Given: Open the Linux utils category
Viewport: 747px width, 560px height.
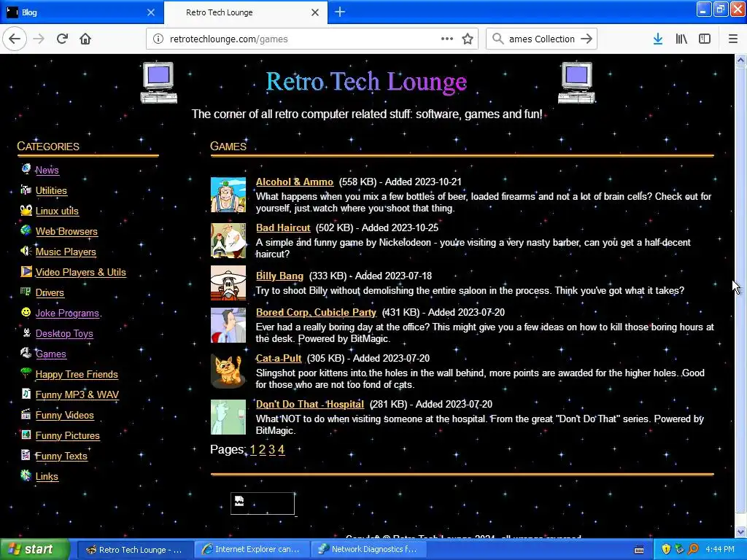Looking at the screenshot, I should (57, 211).
